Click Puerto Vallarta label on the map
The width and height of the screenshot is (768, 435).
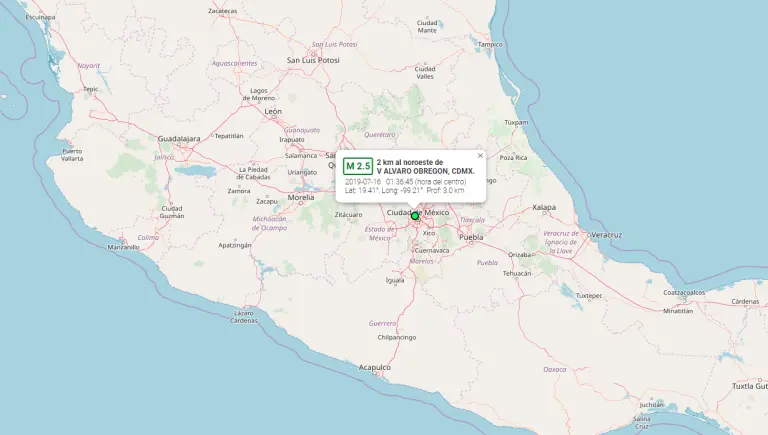72,154
